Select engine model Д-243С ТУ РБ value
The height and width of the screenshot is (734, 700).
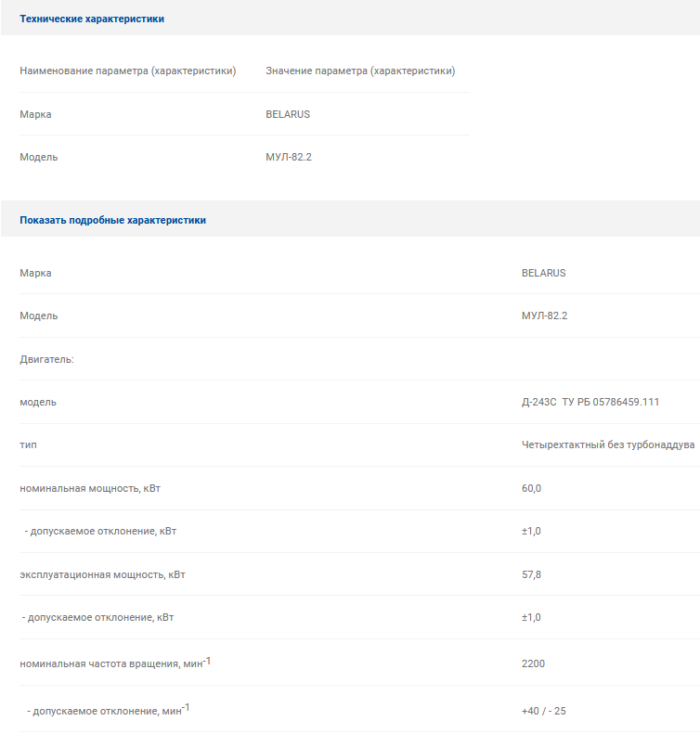590,402
